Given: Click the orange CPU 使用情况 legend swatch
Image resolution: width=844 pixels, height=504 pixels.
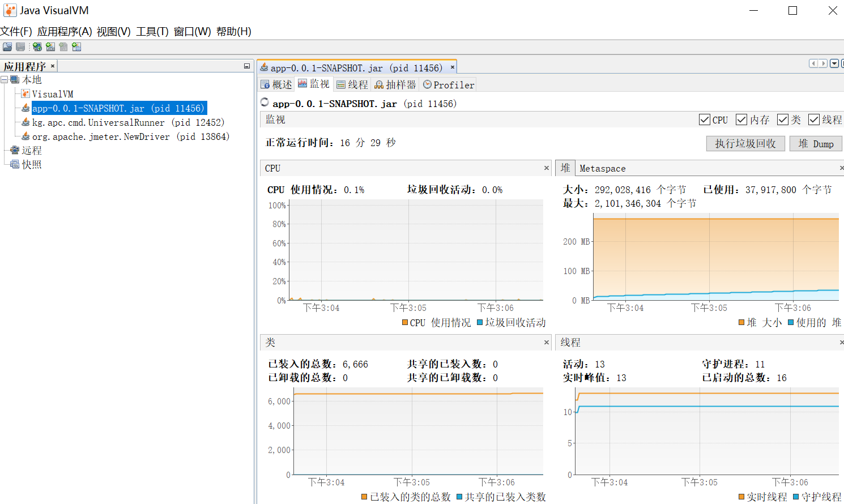Looking at the screenshot, I should [405, 323].
